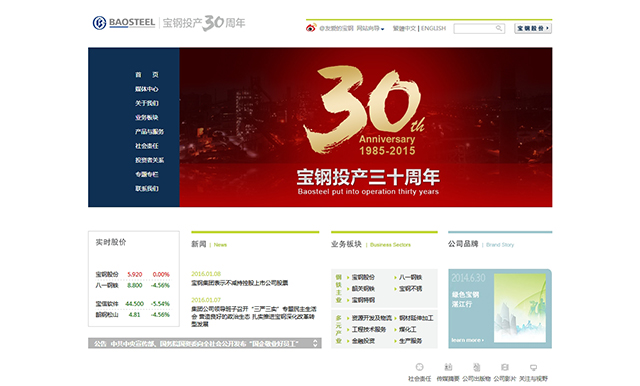The height and width of the screenshot is (386, 640).
Task: Open 宝钢不锈 in business sectors
Action: pos(410,288)
